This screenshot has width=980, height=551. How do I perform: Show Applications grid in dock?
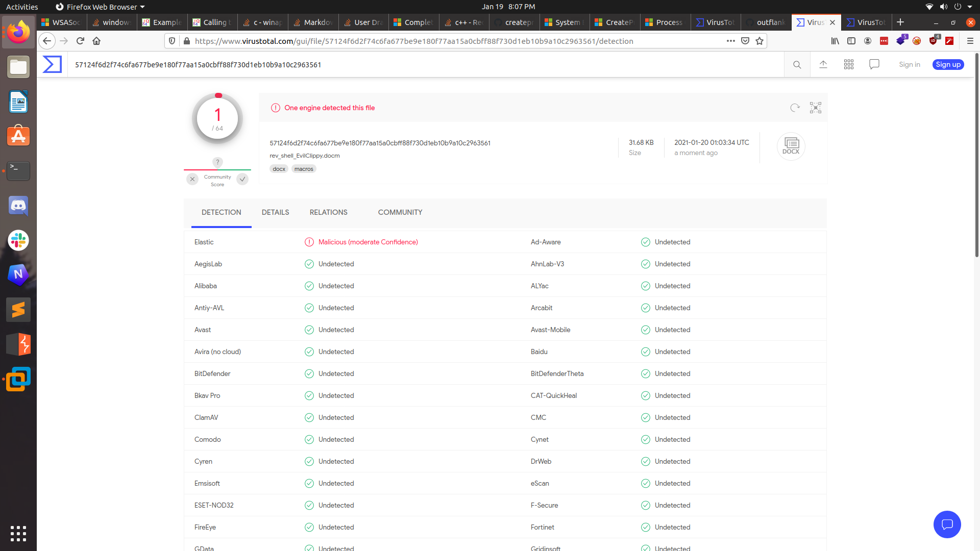pyautogui.click(x=18, y=533)
